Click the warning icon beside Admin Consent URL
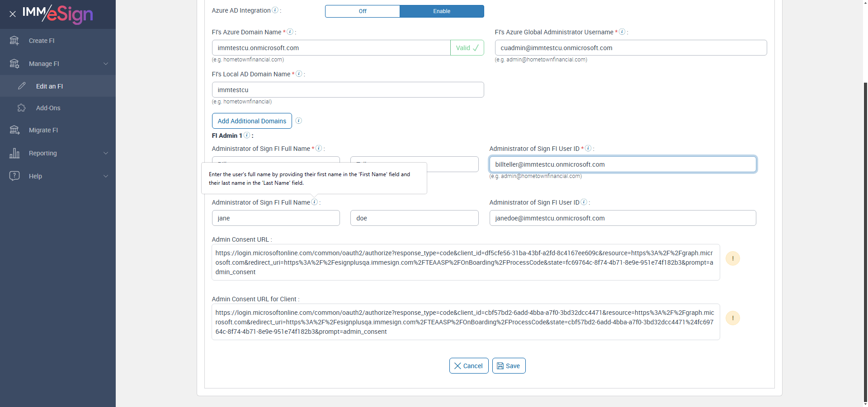Image resolution: width=868 pixels, height=407 pixels. [x=732, y=258]
